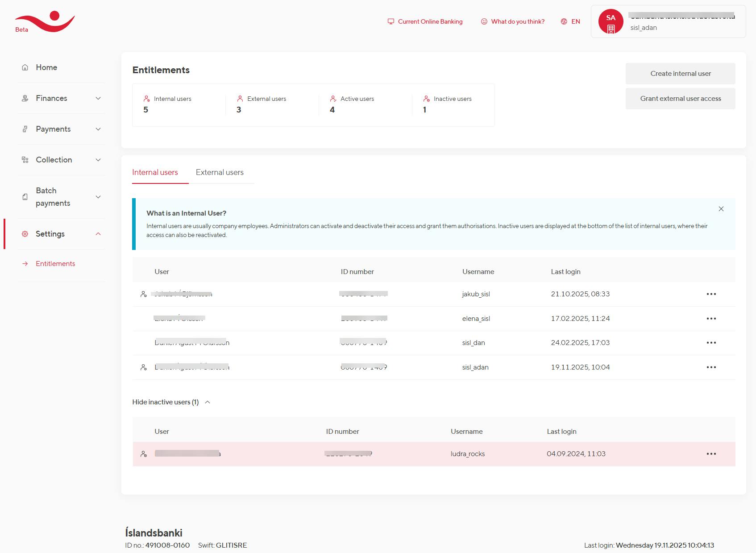Click the Home icon in the sidebar

(25, 67)
